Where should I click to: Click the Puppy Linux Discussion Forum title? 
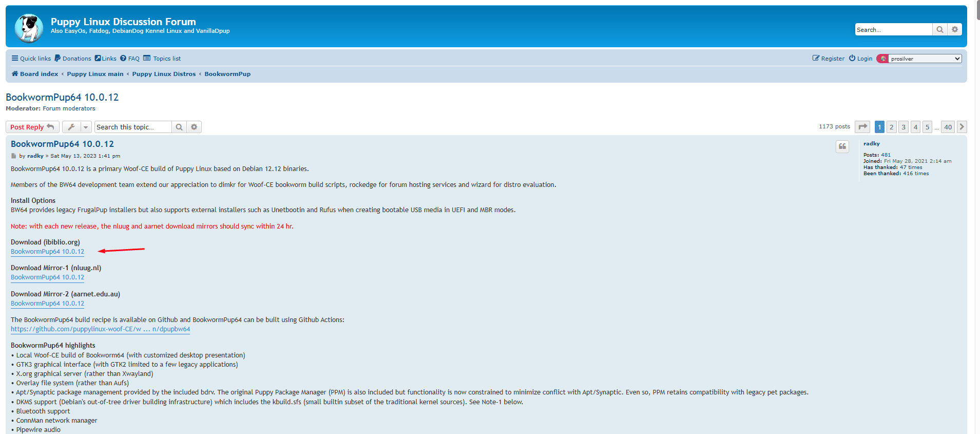[x=123, y=22]
